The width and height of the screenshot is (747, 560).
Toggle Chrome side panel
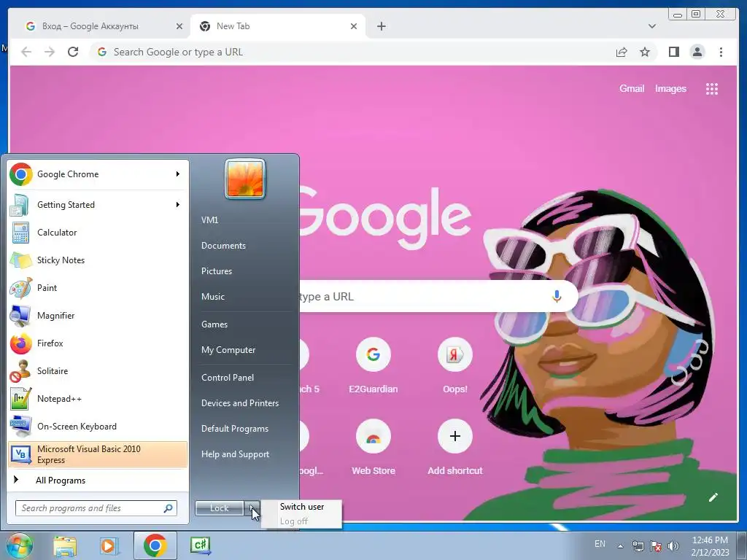[673, 52]
